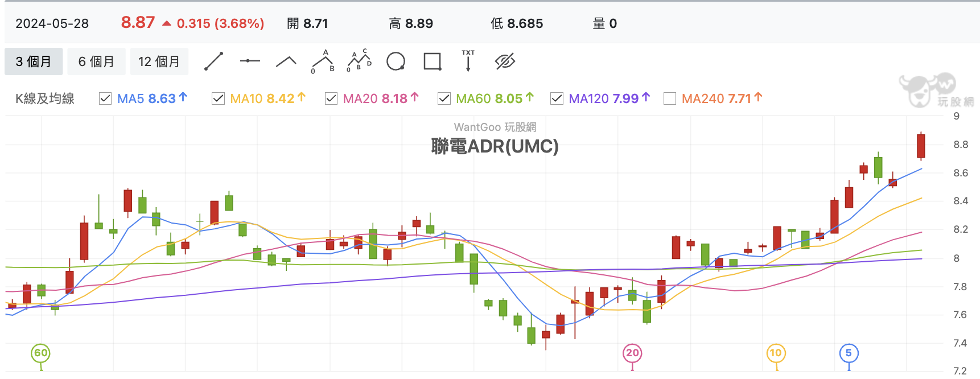This screenshot has height=379, width=980.
Task: Uncheck the MA120 moving average checkbox
Action: 557,98
